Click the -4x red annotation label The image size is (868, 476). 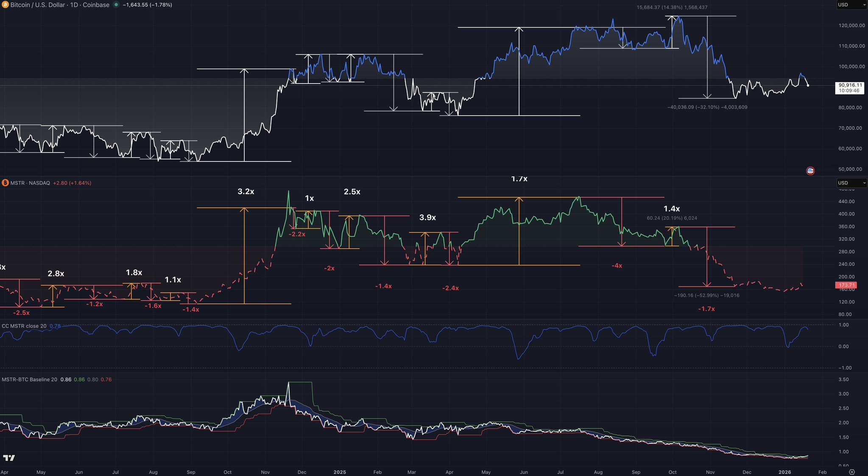tap(617, 266)
